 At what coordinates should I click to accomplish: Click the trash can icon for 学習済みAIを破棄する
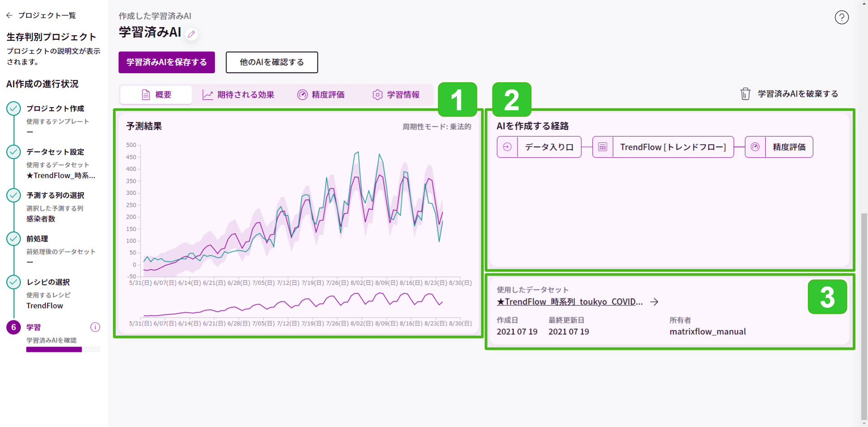tap(745, 94)
